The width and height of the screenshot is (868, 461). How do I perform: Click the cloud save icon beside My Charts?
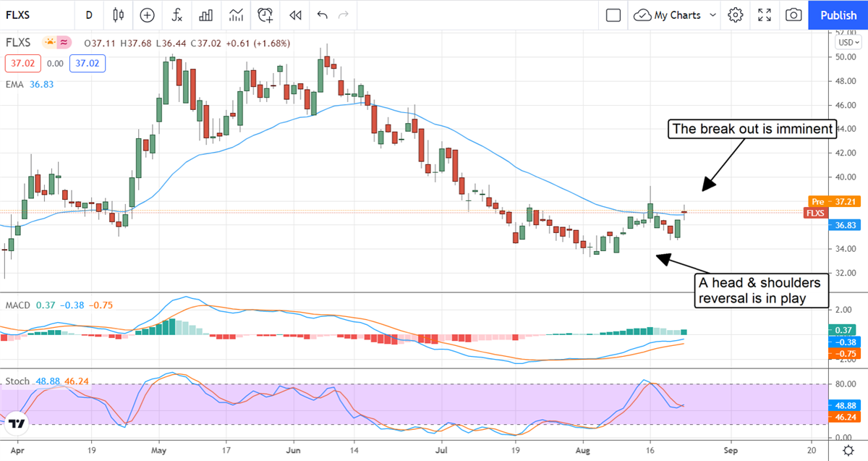642,14
